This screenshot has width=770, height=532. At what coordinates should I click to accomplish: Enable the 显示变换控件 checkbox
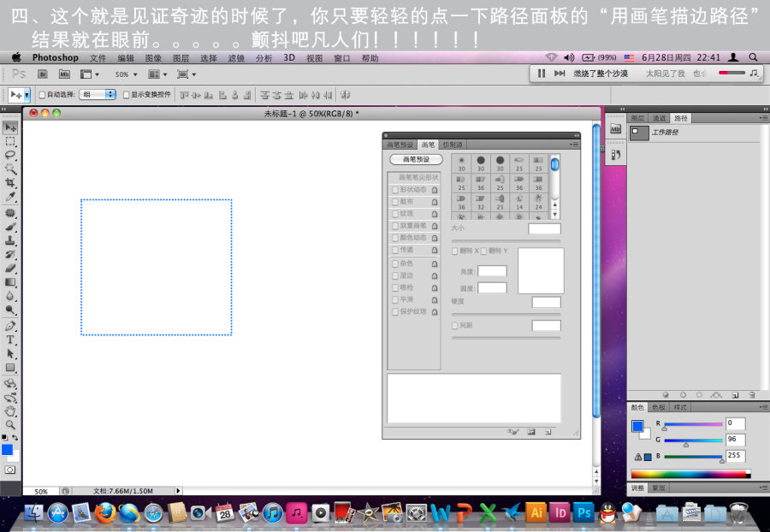(127, 95)
